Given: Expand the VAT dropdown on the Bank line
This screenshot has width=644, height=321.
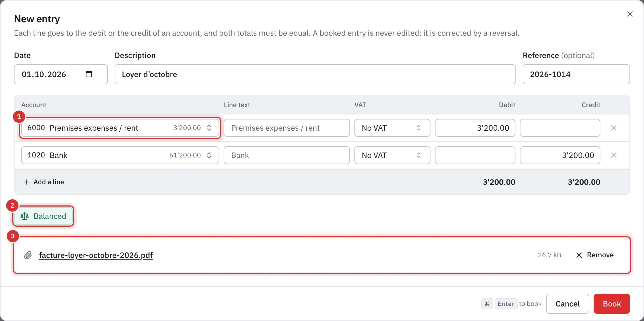Looking at the screenshot, I should pyautogui.click(x=392, y=155).
